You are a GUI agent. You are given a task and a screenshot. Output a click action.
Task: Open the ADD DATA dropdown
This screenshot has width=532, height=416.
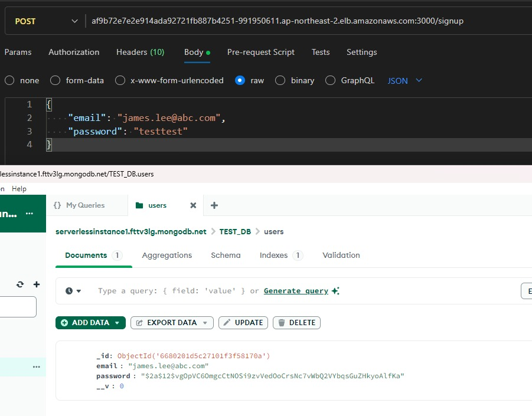[x=90, y=323]
